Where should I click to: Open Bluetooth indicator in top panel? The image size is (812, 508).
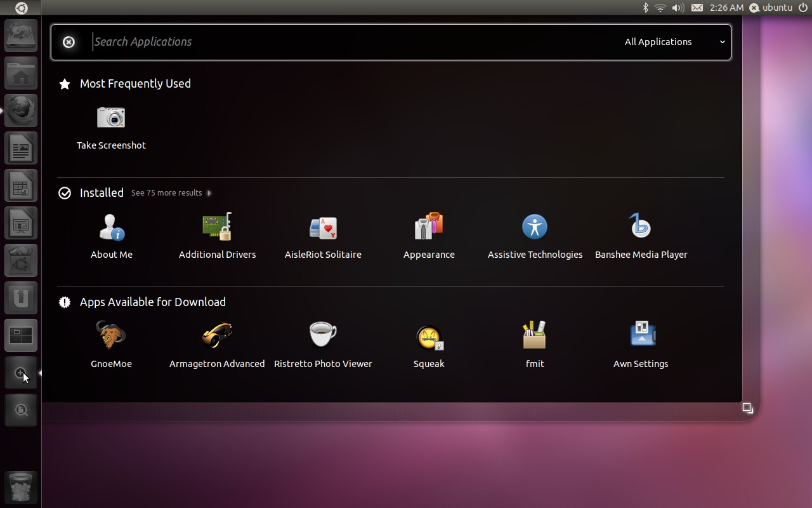(646, 8)
